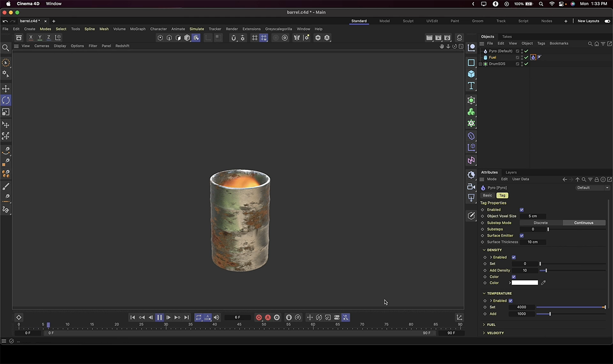Click the Basic tab button

pos(487,196)
